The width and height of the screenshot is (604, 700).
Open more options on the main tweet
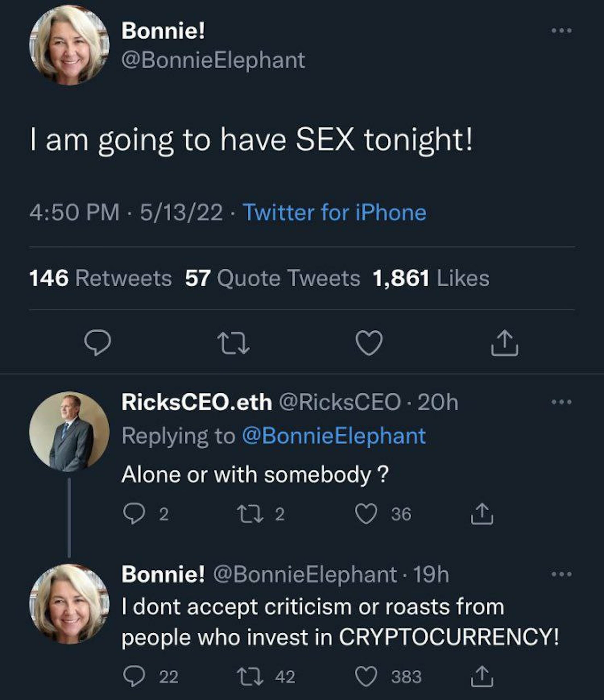(x=561, y=31)
